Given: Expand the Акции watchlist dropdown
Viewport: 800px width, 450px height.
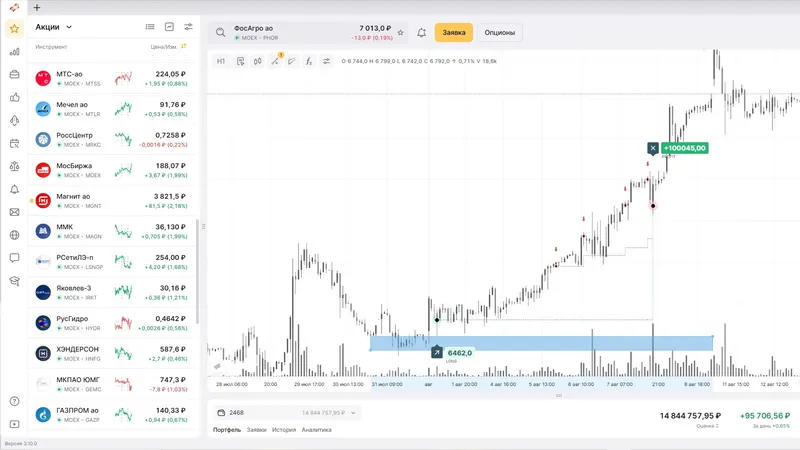Looking at the screenshot, I should point(69,27).
